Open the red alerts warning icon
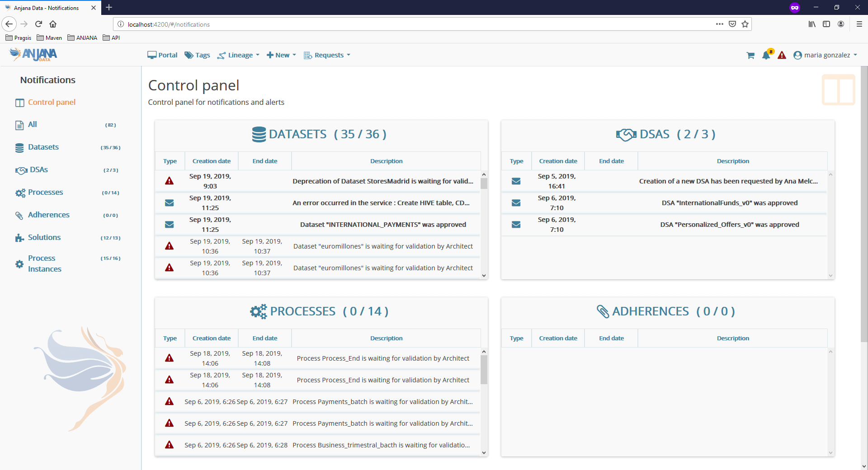 (x=782, y=55)
